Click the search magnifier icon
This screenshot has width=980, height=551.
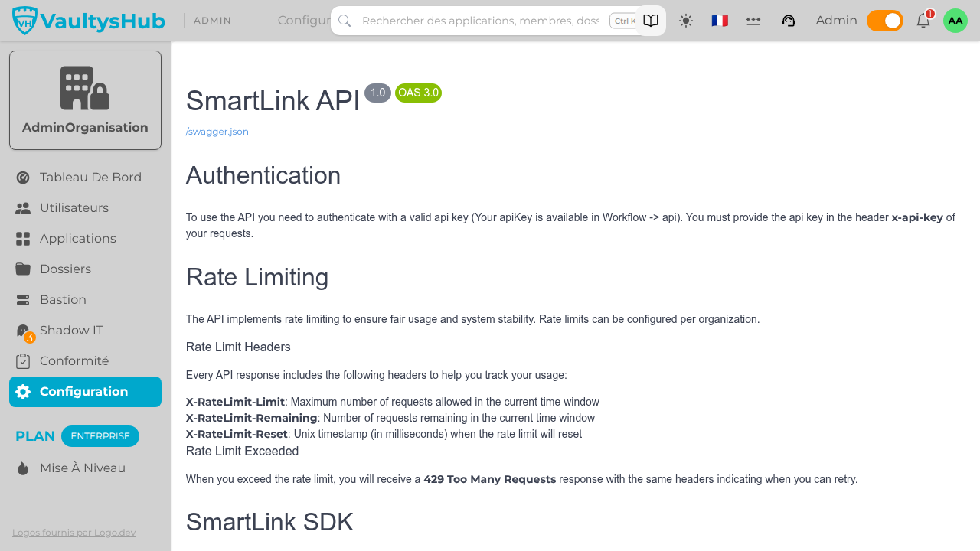tap(345, 21)
